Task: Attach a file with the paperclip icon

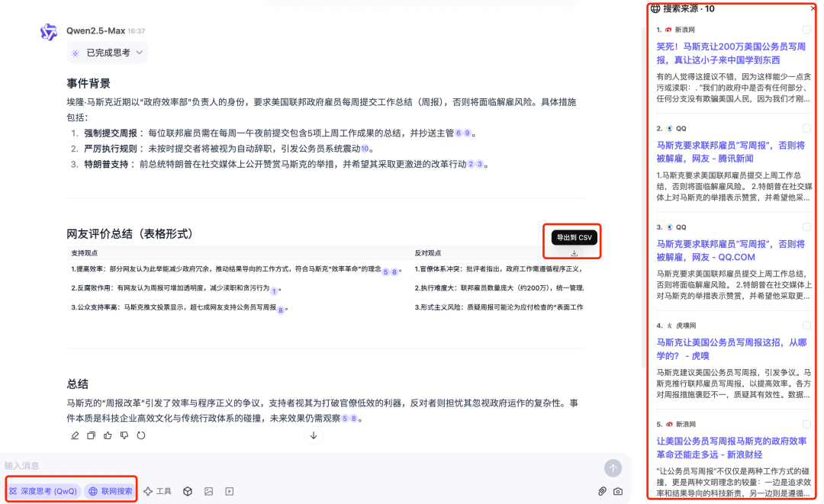Action: [602, 491]
